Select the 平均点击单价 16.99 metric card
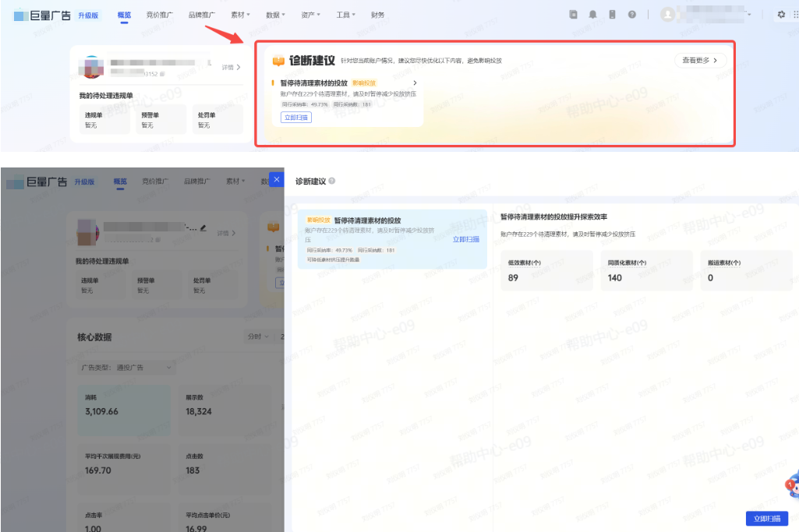Image resolution: width=799 pixels, height=532 pixels. [224, 518]
